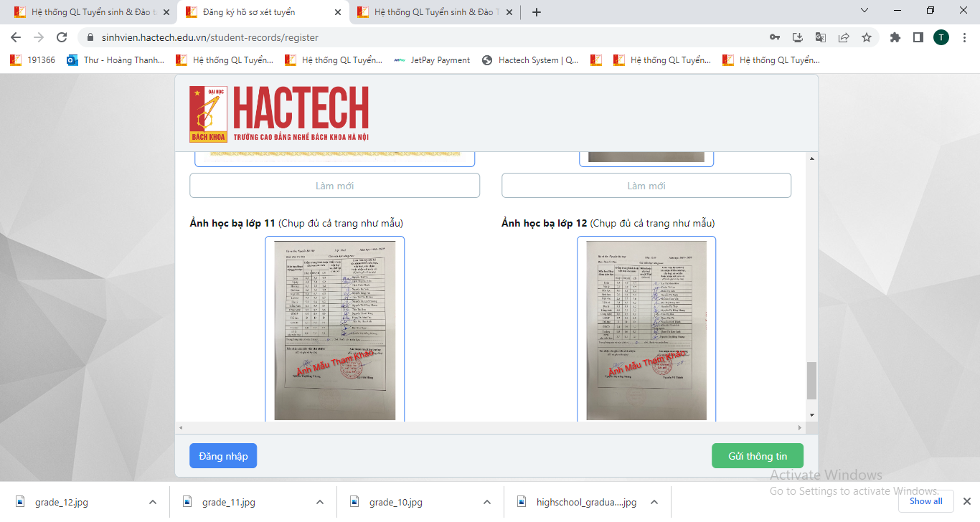Click the HACTECH logo
Screen dimensions: 980x522
pyautogui.click(x=279, y=113)
